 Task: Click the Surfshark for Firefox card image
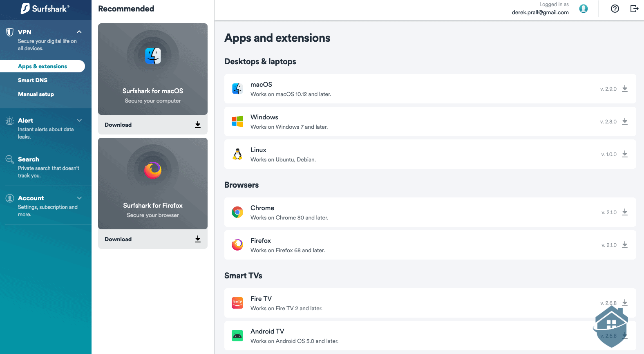point(153,184)
